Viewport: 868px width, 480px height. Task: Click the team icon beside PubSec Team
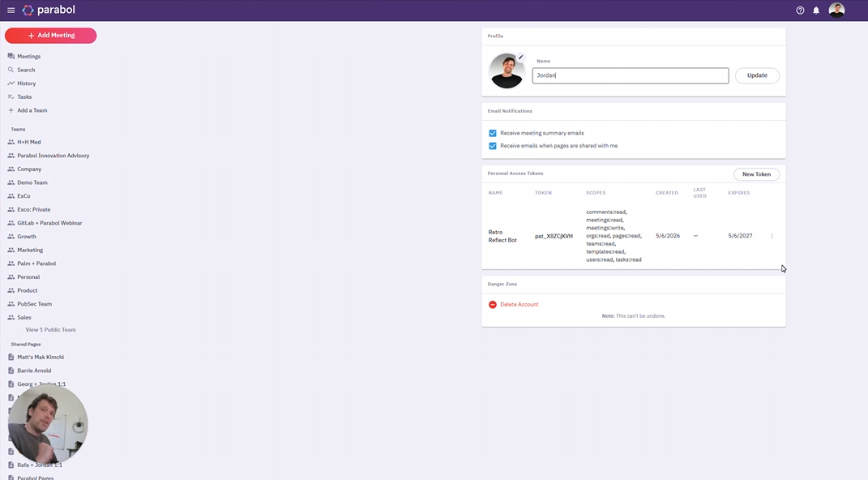click(x=11, y=304)
